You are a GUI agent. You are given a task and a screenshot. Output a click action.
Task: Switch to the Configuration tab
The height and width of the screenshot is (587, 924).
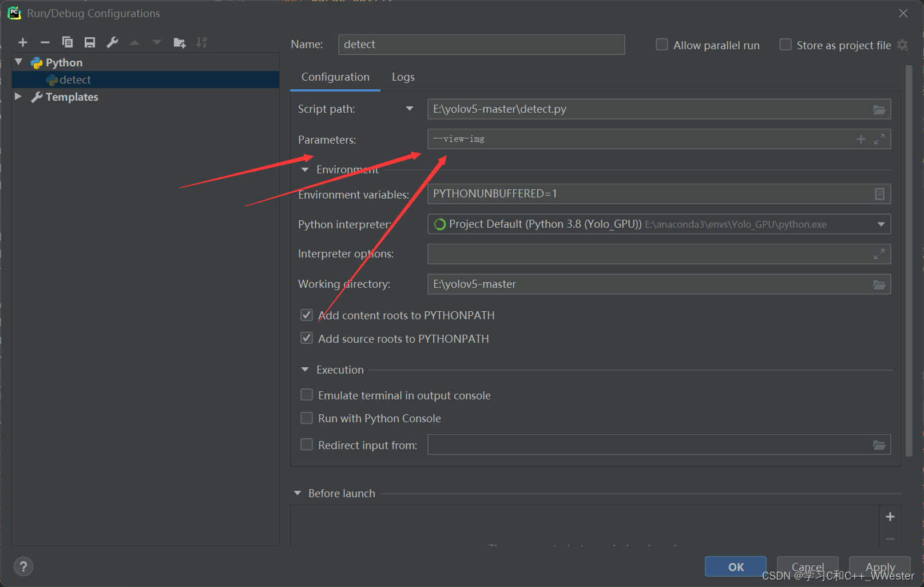pyautogui.click(x=335, y=77)
